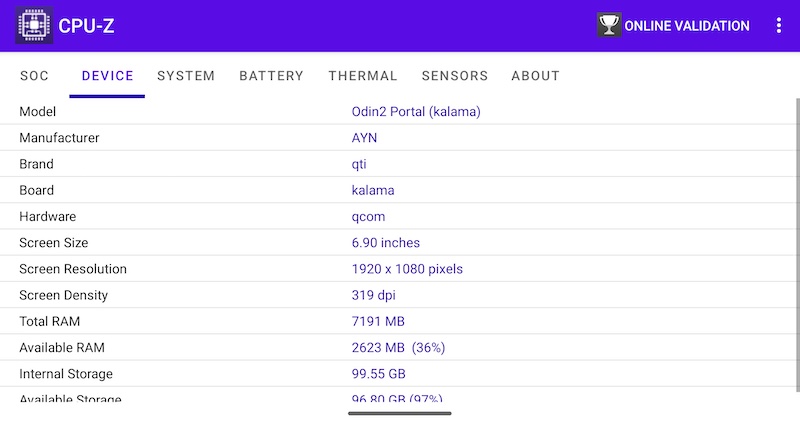Viewport: 800px width, 425px height.
Task: Open the three-dot overflow menu
Action: click(779, 25)
